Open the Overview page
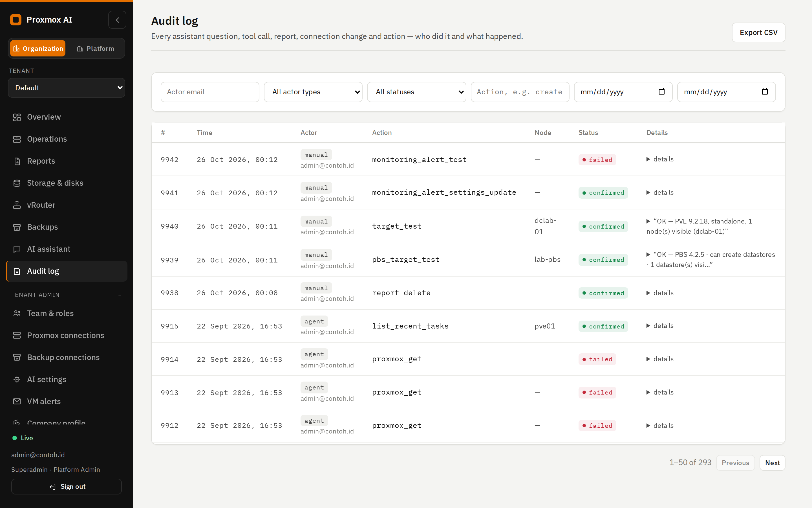The height and width of the screenshot is (508, 812). point(67,117)
